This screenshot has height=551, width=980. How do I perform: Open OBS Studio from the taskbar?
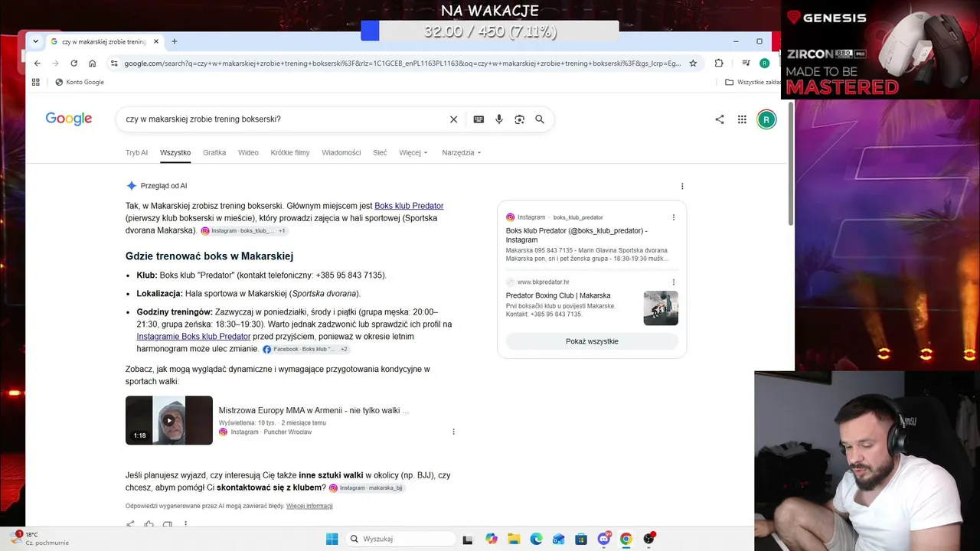[648, 539]
